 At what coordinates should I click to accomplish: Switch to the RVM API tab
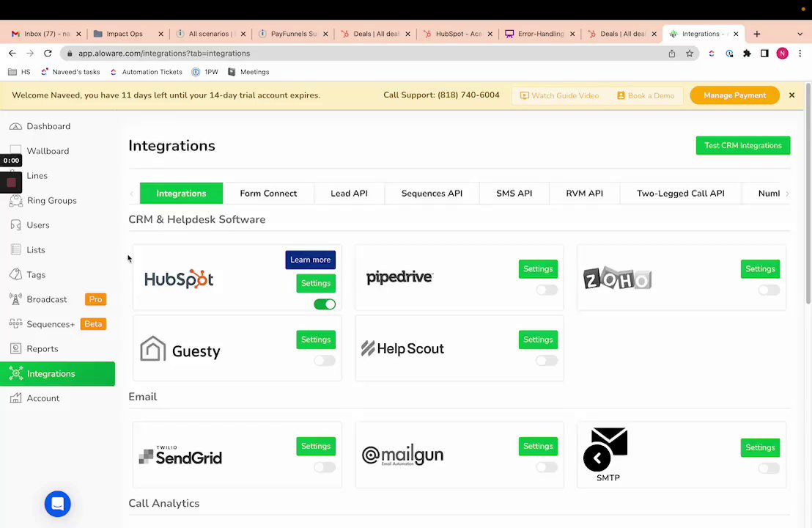click(584, 194)
